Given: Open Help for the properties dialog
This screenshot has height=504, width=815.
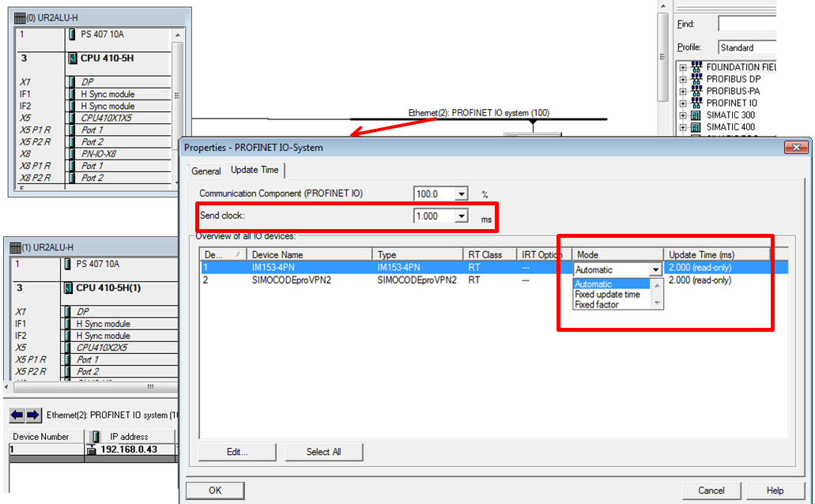Looking at the screenshot, I should (x=775, y=491).
